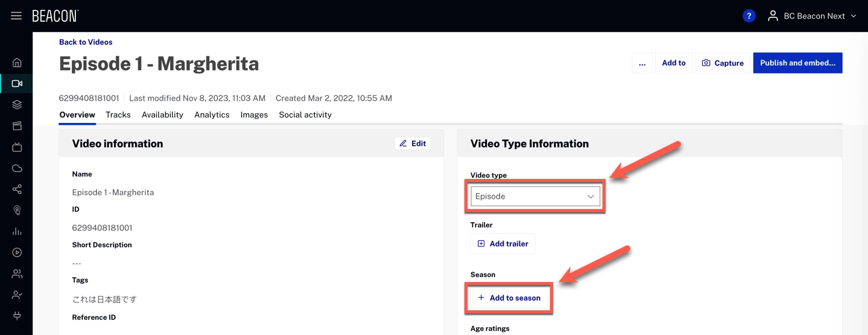The image size is (868, 335).
Task: Open the cloud sidebar icon
Action: 17,168
